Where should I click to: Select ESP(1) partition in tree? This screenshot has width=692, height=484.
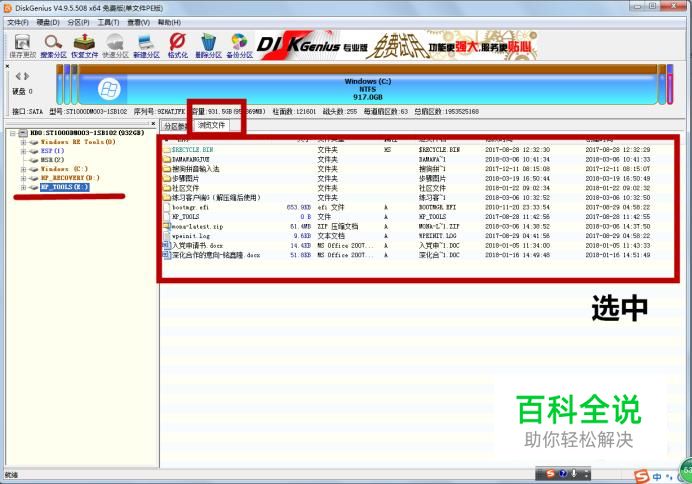tap(53, 151)
